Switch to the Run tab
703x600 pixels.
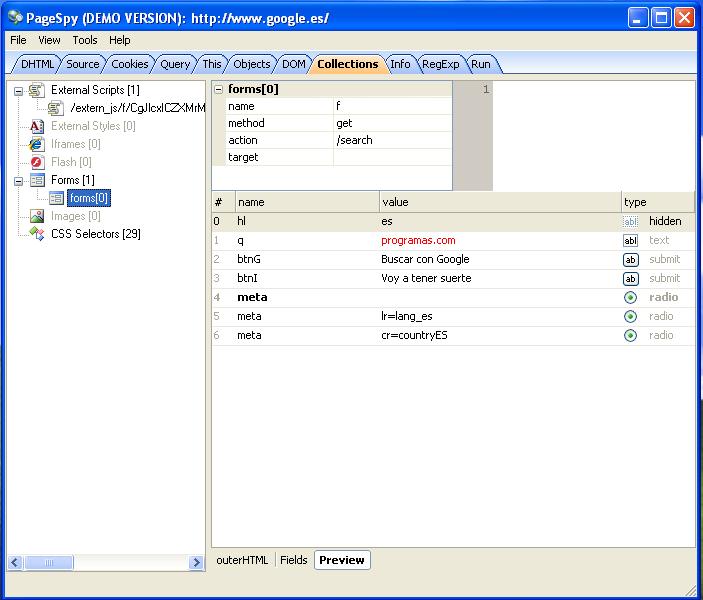tap(481, 64)
